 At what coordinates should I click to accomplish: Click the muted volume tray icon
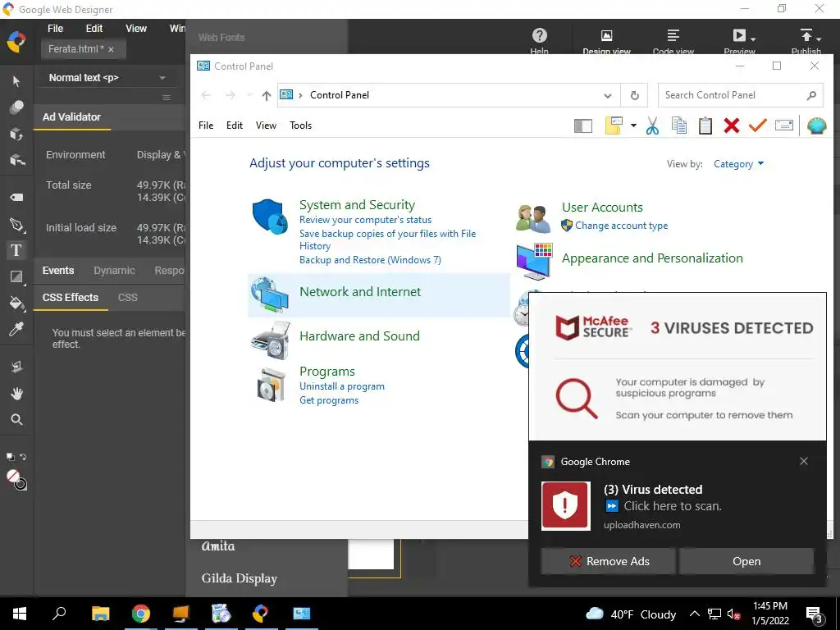pyautogui.click(x=733, y=614)
